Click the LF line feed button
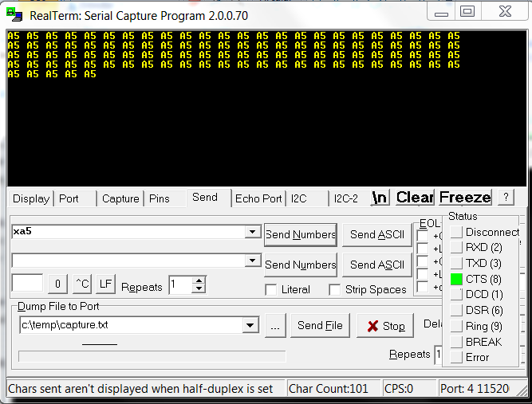This screenshot has height=404, width=532. [x=107, y=284]
